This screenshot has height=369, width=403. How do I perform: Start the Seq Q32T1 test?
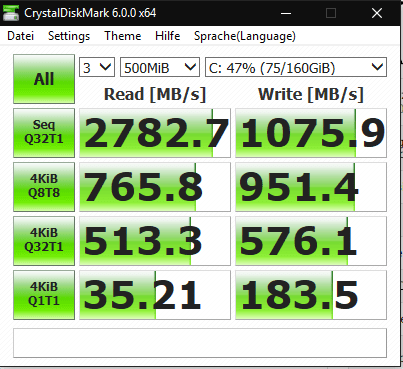pos(44,133)
